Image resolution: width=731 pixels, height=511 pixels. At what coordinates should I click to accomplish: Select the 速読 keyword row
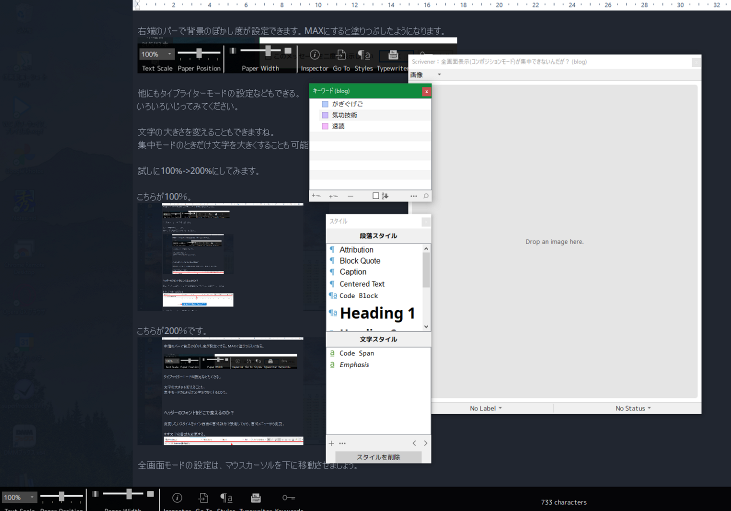370,126
